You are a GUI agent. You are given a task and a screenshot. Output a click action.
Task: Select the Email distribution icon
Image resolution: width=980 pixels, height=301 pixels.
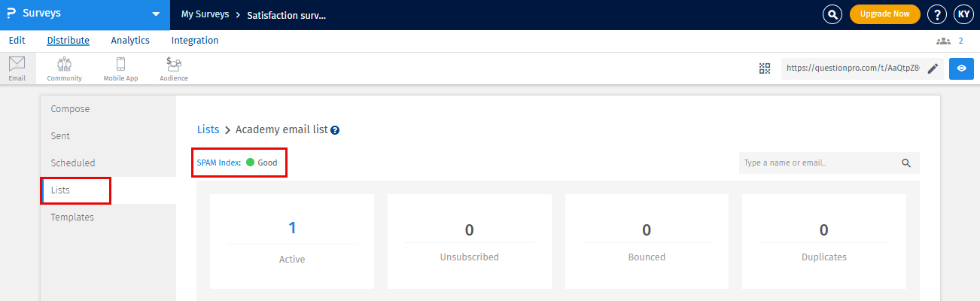(17, 68)
